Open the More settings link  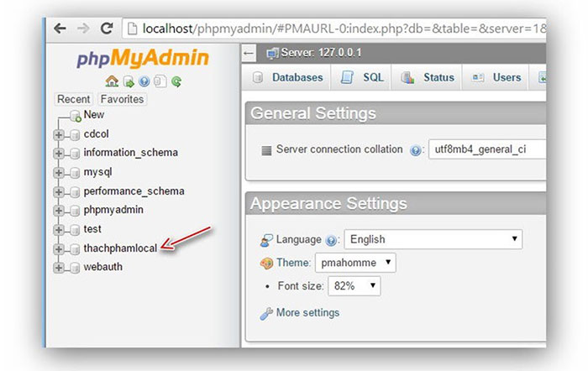pos(307,312)
